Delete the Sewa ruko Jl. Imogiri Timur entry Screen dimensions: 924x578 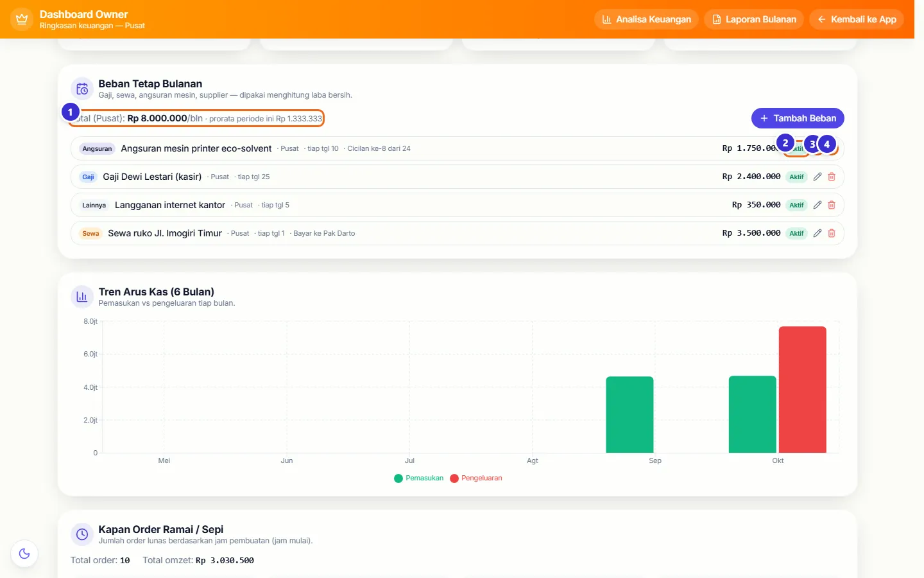coord(832,233)
